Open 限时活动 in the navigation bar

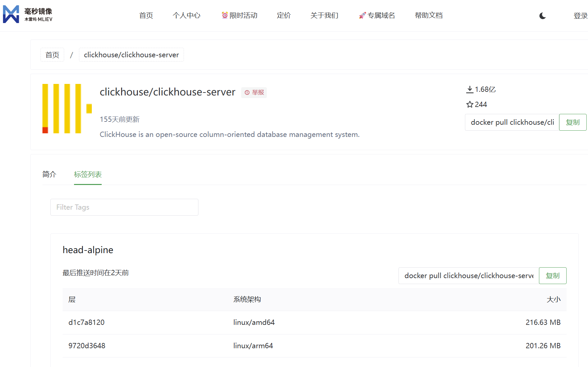click(x=240, y=15)
